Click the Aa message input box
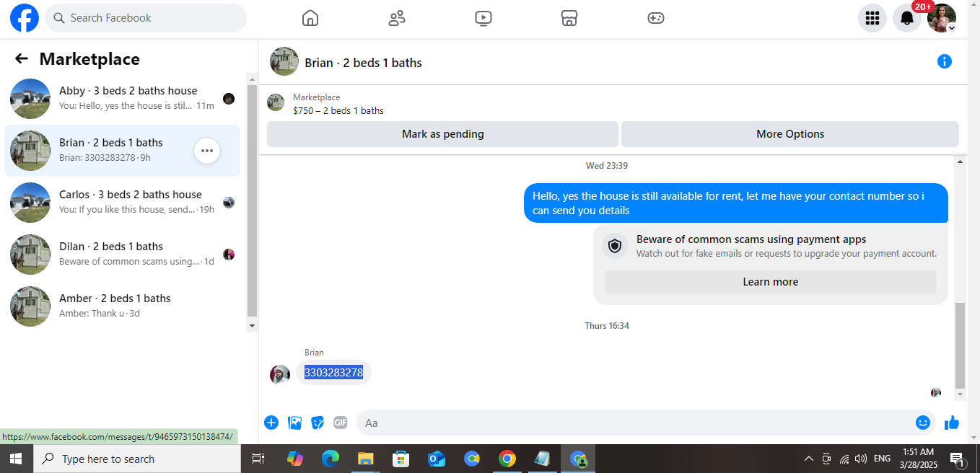980x473 pixels. [635, 423]
